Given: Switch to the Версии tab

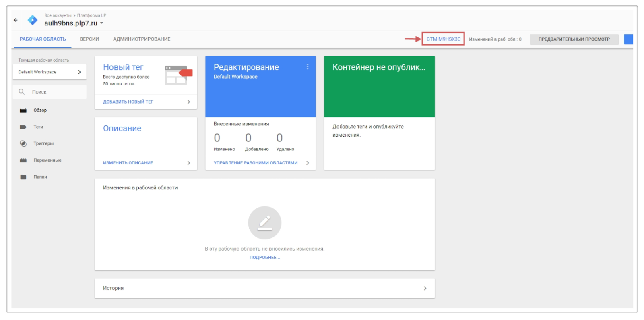Looking at the screenshot, I should click(89, 39).
